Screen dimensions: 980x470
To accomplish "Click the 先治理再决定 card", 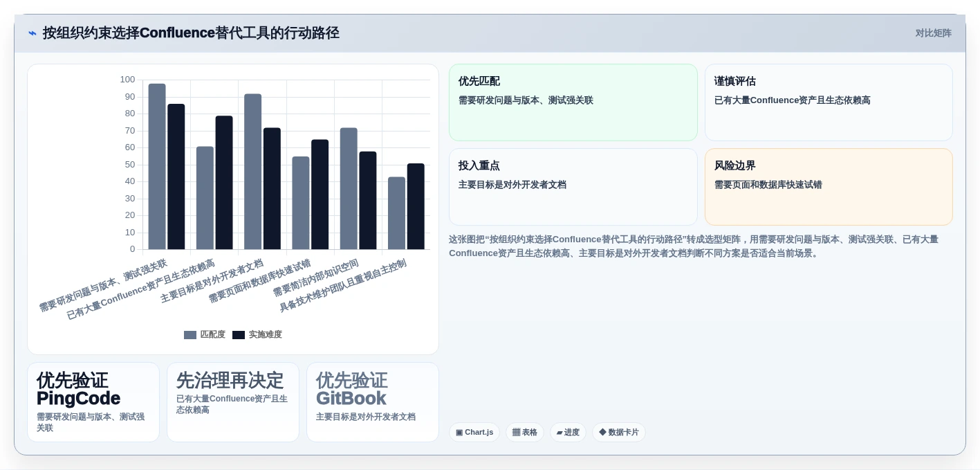I will pos(233,402).
